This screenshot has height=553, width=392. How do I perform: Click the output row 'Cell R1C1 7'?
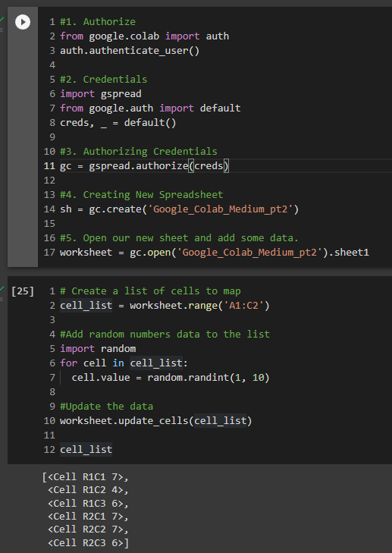[86, 477]
